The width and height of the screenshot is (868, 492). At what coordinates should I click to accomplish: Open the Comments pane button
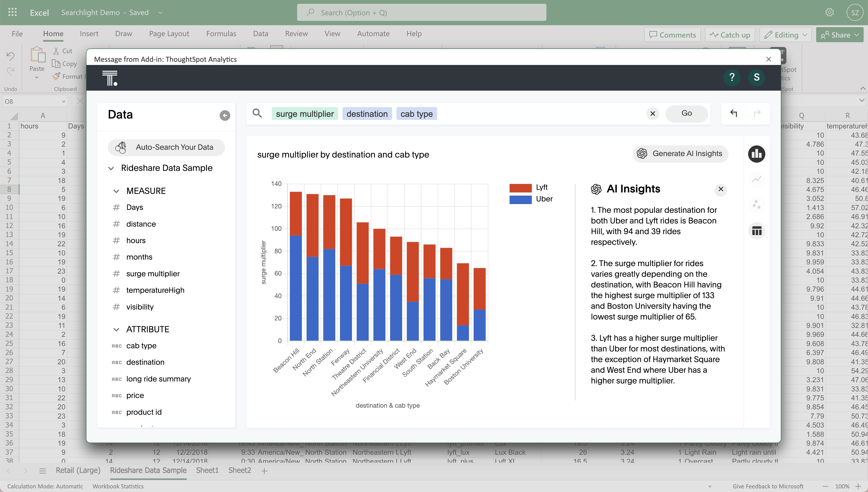pos(672,35)
